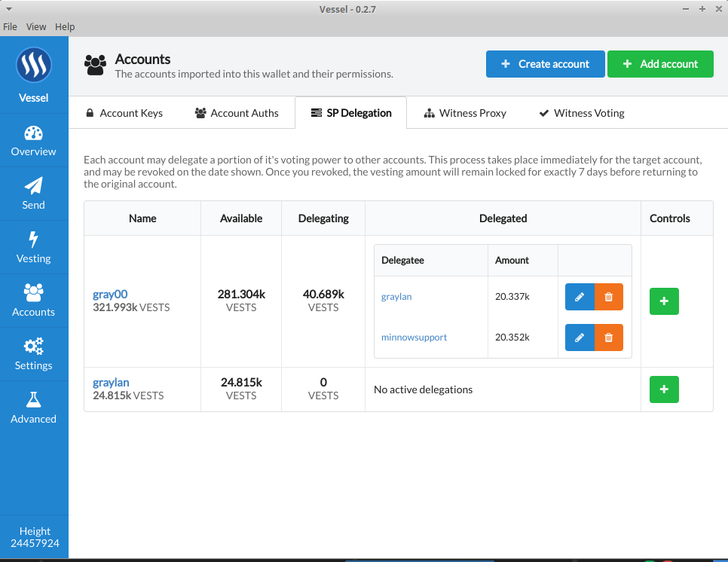Click the Delegated column header
The height and width of the screenshot is (562, 728).
(x=503, y=218)
